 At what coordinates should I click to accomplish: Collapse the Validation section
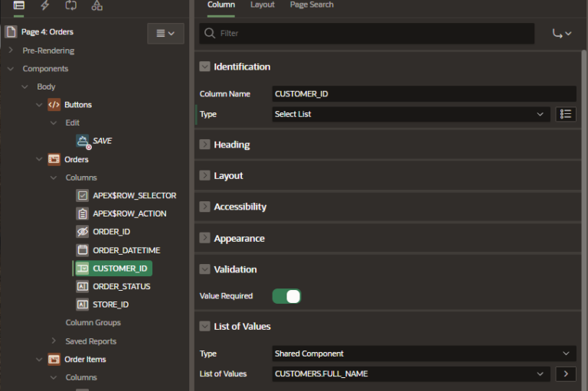[x=204, y=269]
